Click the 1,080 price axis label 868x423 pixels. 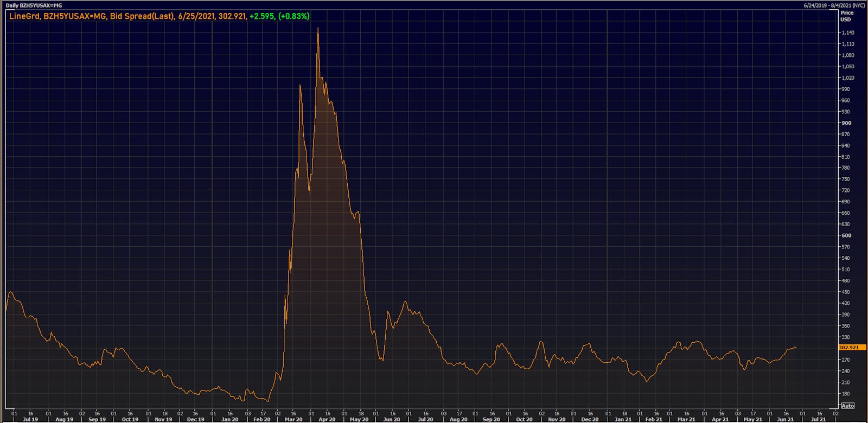848,55
